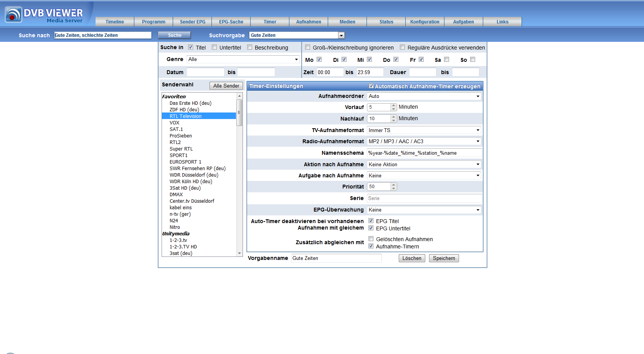This screenshot has height=354, width=644.
Task: Open the Timeline tab
Action: pyautogui.click(x=115, y=22)
